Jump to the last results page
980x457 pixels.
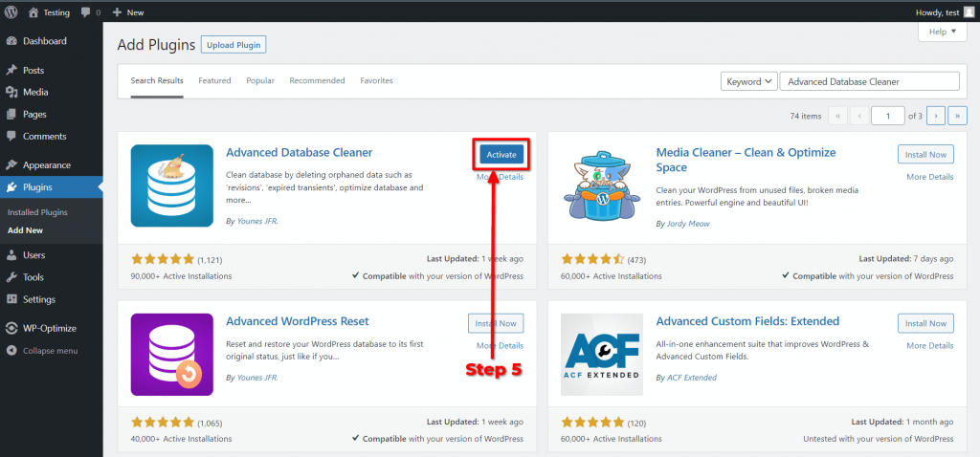tap(957, 116)
